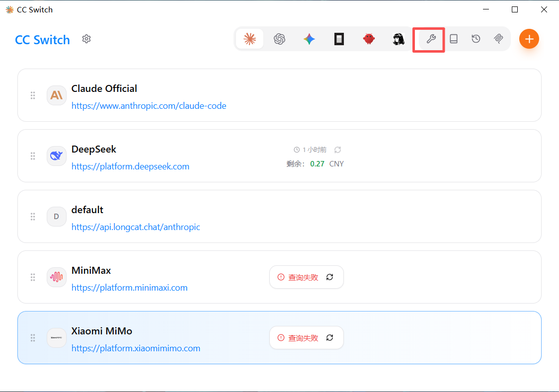Viewport: 559px width, 392px height.
Task: Select the MiniMax provider name
Action: click(91, 270)
